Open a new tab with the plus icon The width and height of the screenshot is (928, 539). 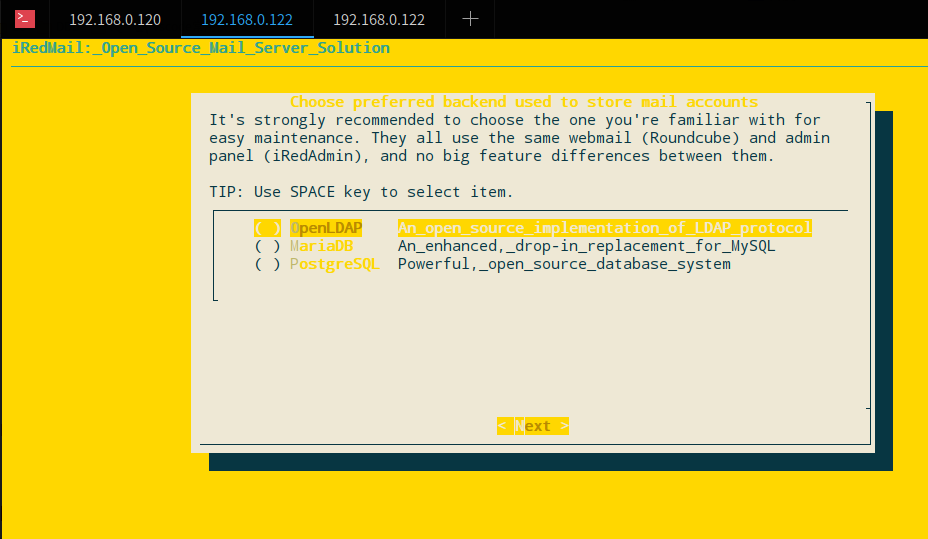[470, 19]
